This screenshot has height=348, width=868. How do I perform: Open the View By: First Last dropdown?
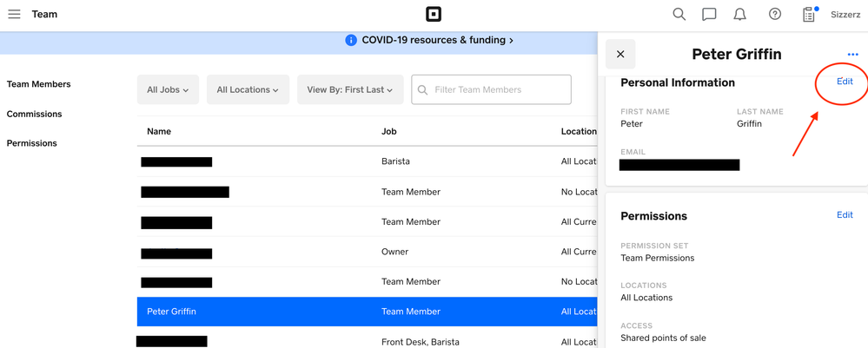click(349, 90)
